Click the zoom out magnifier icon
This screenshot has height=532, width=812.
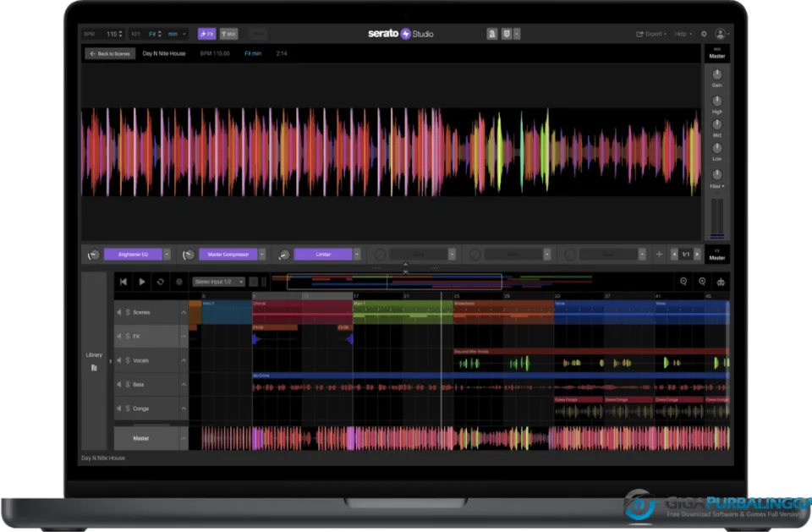(683, 282)
